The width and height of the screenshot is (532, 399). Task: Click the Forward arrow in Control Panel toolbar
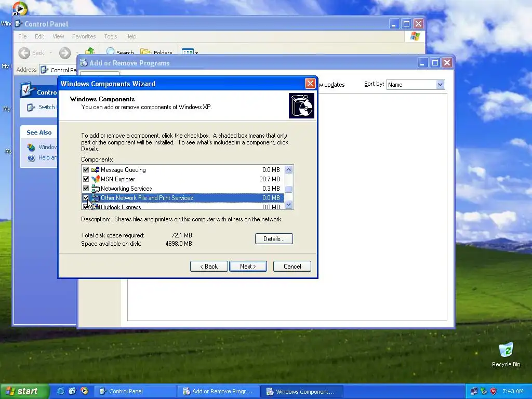tap(65, 53)
